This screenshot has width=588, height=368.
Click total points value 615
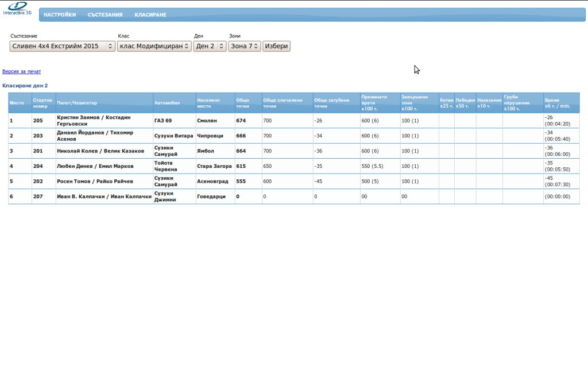(x=241, y=166)
